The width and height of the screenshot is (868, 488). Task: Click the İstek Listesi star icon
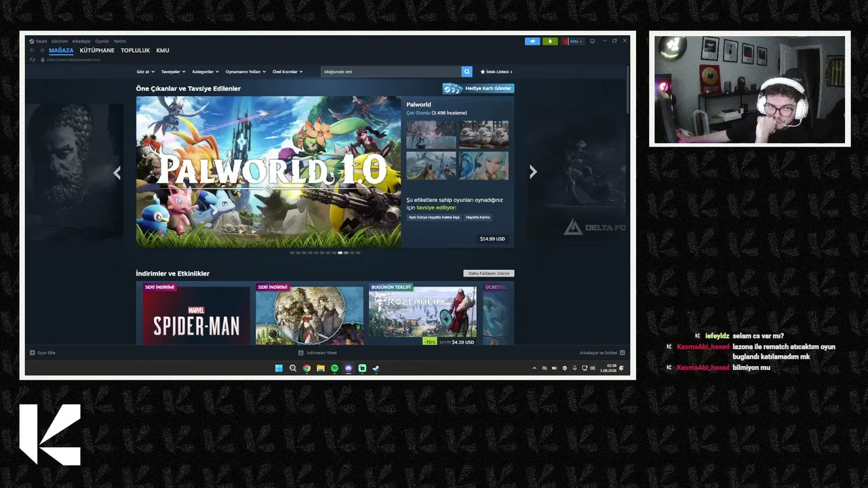tap(483, 71)
